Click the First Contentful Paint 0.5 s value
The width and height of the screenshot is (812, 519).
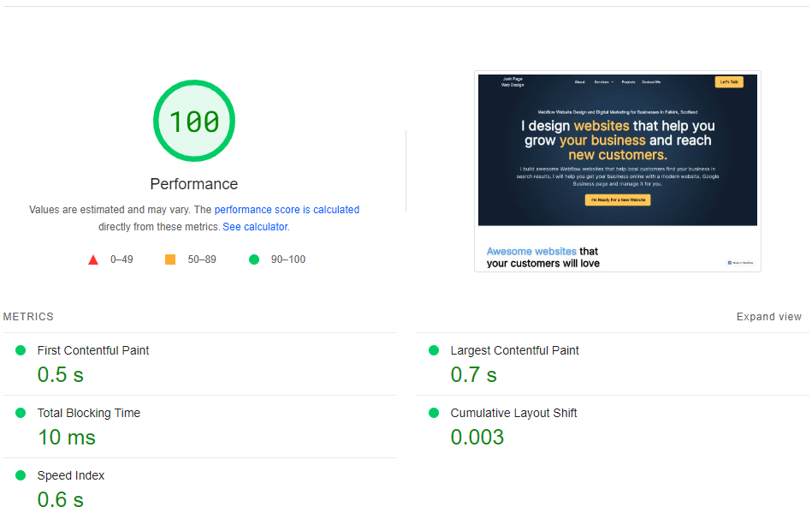point(60,375)
